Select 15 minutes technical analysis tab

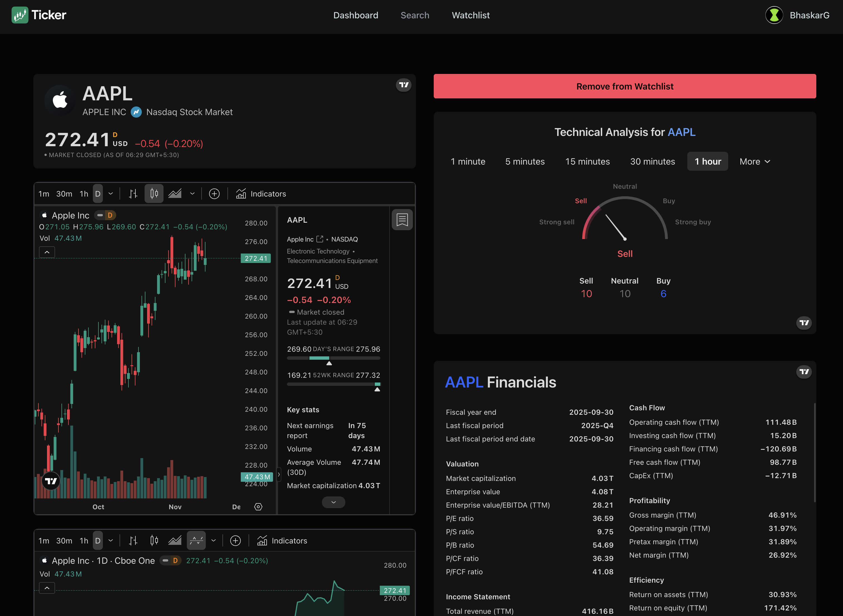coord(587,162)
